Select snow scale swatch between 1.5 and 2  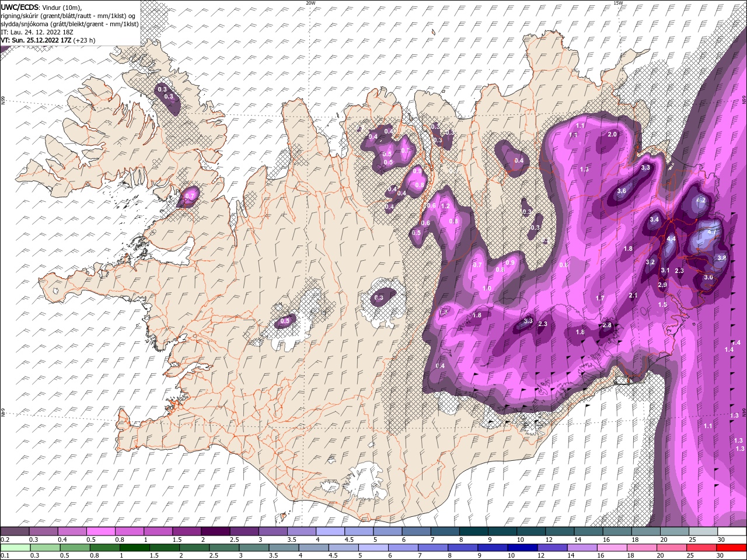tap(186, 531)
